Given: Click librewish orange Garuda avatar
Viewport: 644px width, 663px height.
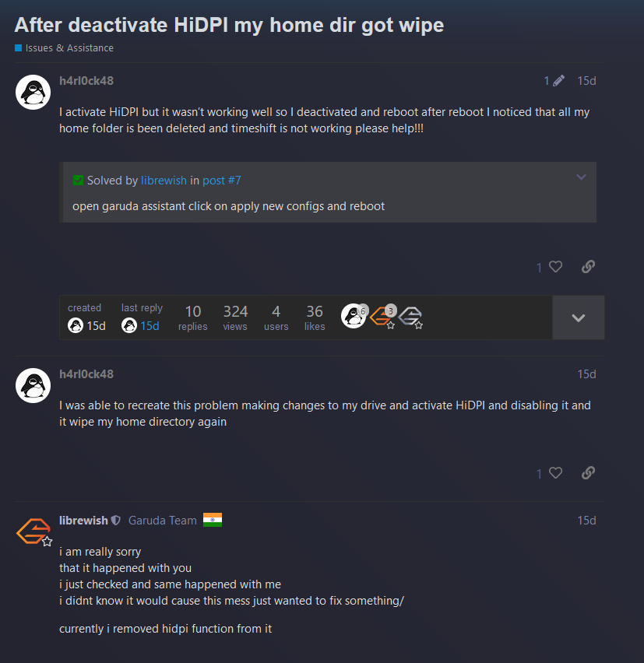Looking at the screenshot, I should 33,531.
